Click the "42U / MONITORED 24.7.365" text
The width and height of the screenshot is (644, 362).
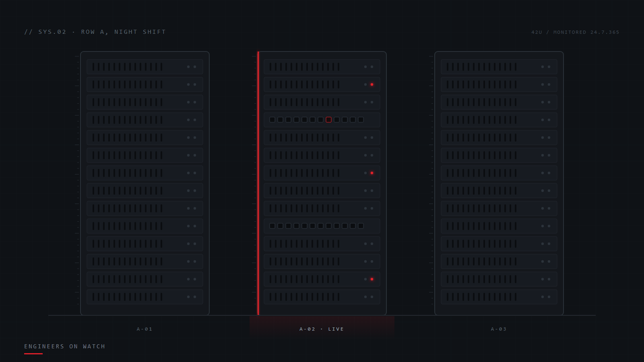(x=575, y=32)
